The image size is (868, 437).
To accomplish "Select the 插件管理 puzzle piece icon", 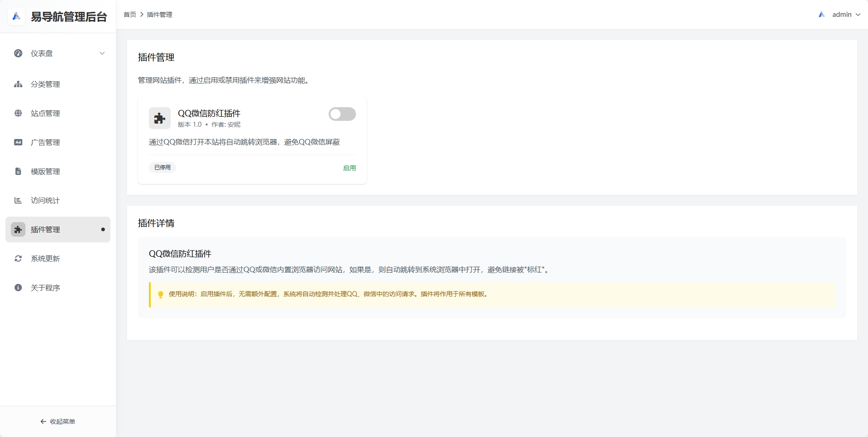I will pos(18,229).
